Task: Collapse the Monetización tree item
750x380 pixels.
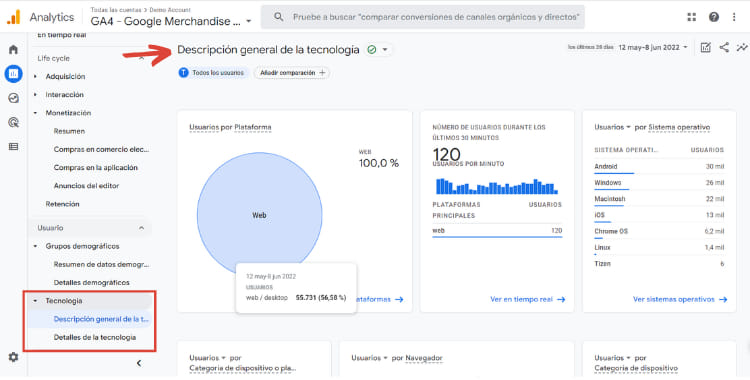Action: pyautogui.click(x=35, y=113)
